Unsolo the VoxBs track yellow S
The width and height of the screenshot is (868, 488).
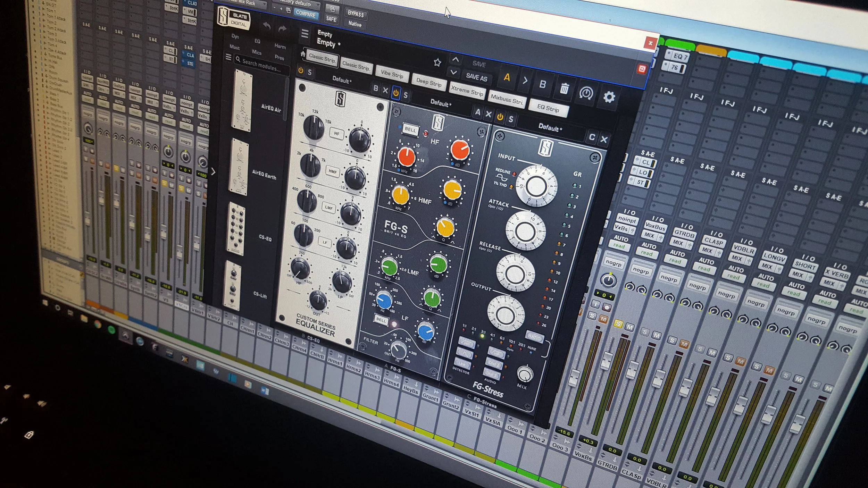[618, 324]
